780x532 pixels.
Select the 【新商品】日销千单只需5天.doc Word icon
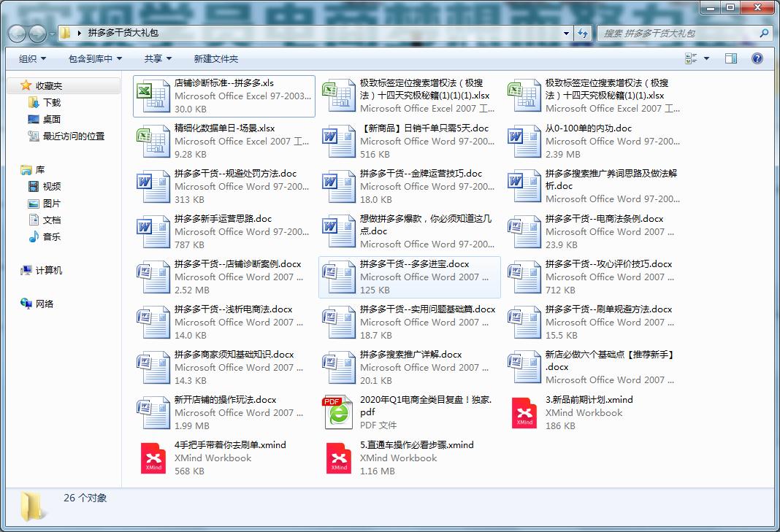[x=339, y=141]
